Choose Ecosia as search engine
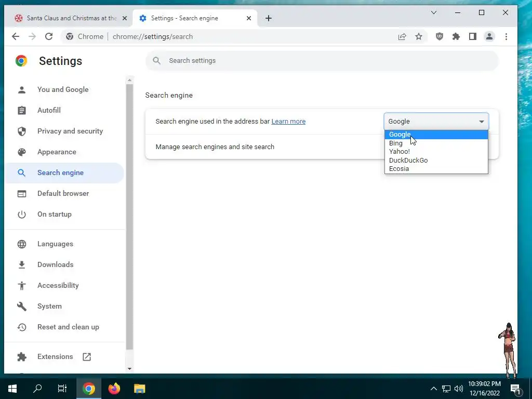 [436, 169]
